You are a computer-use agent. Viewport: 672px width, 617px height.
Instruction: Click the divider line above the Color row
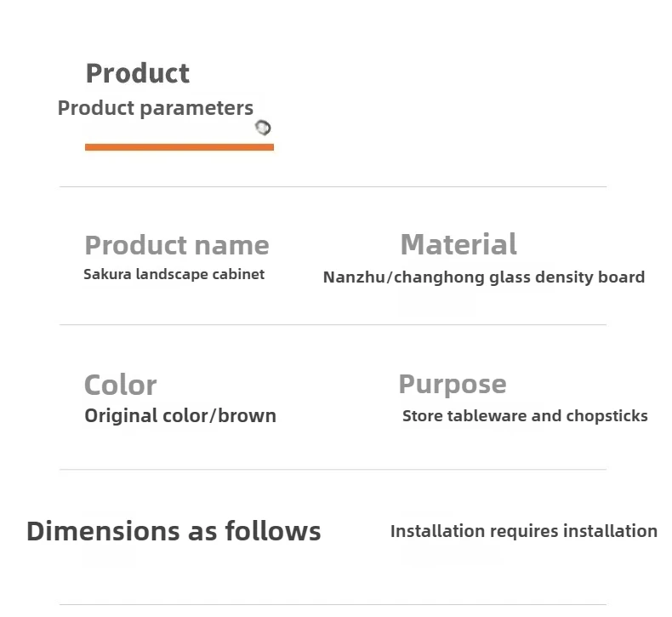(333, 324)
